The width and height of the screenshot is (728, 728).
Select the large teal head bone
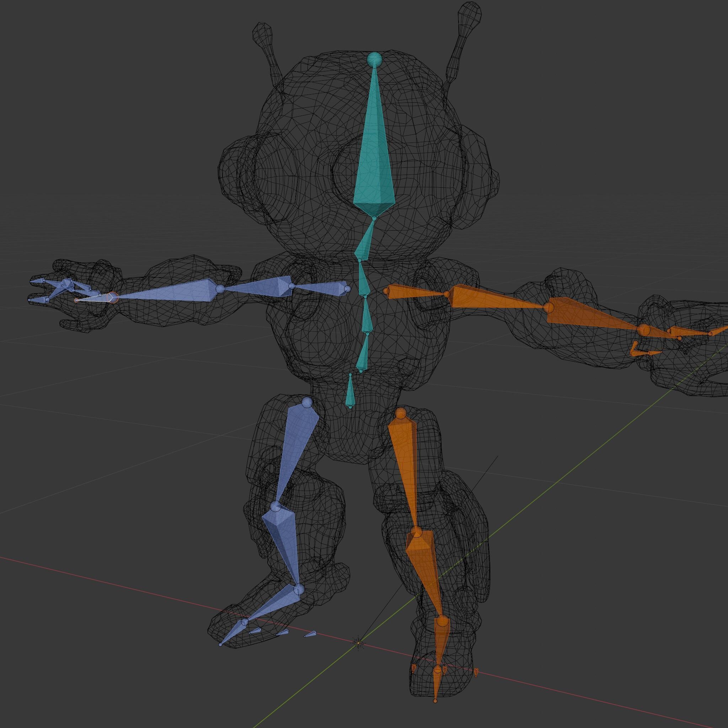(374, 158)
